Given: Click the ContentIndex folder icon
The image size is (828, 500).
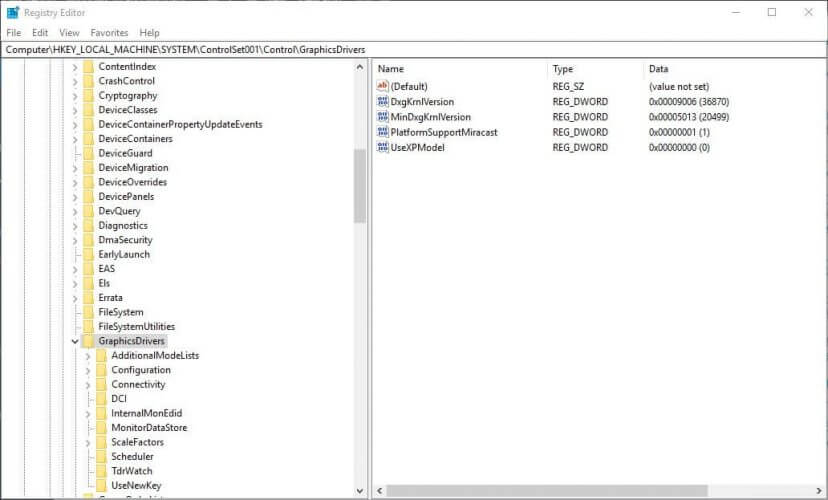Looking at the screenshot, I should tap(88, 67).
